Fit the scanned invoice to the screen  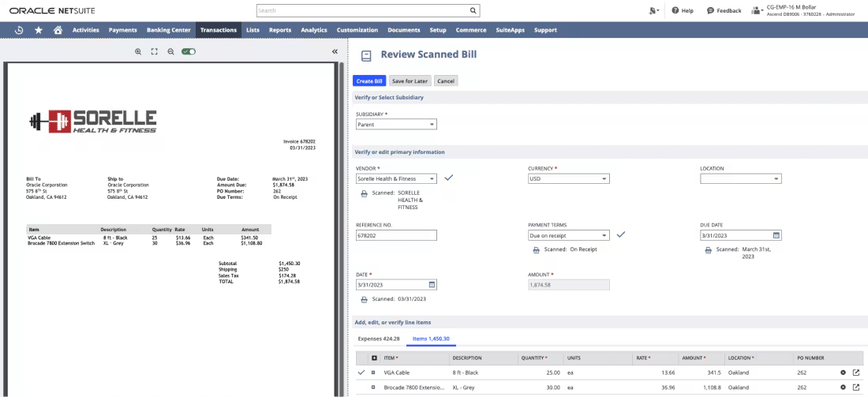tap(155, 51)
